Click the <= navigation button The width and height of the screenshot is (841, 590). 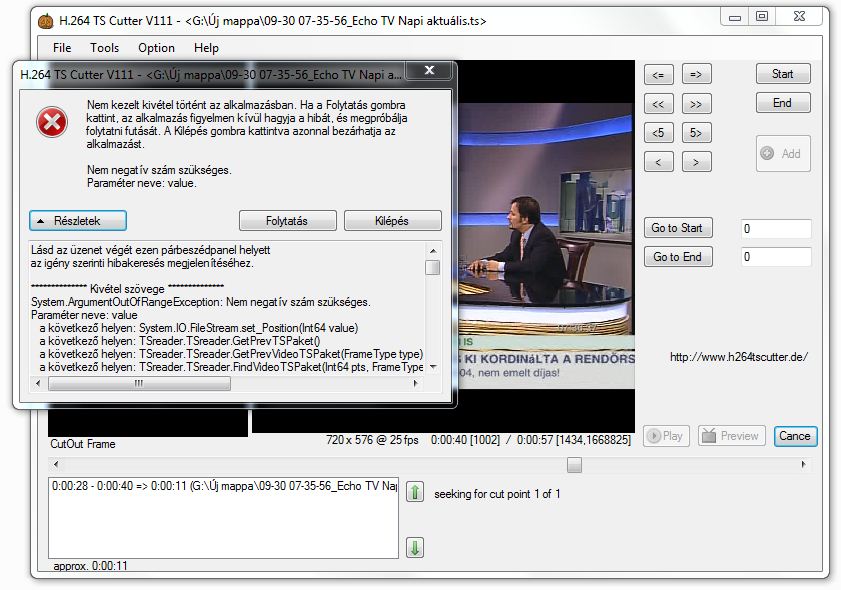tap(659, 74)
